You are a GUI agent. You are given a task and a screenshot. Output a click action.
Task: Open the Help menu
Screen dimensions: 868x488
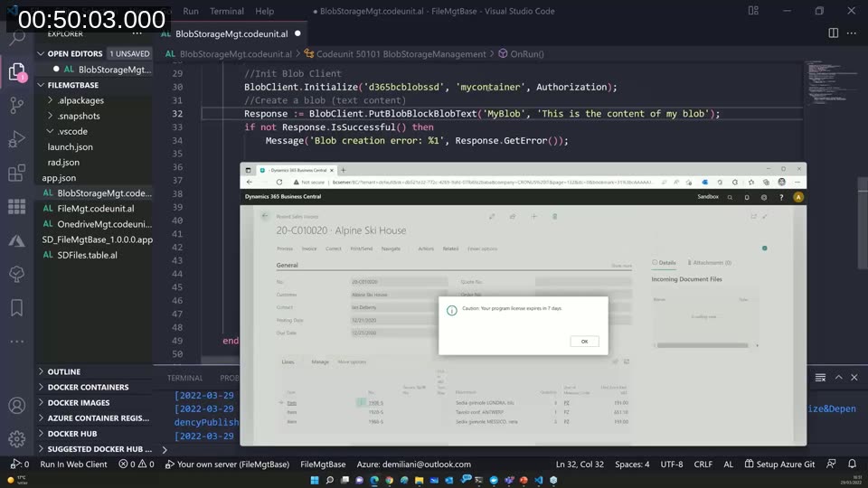coord(264,11)
